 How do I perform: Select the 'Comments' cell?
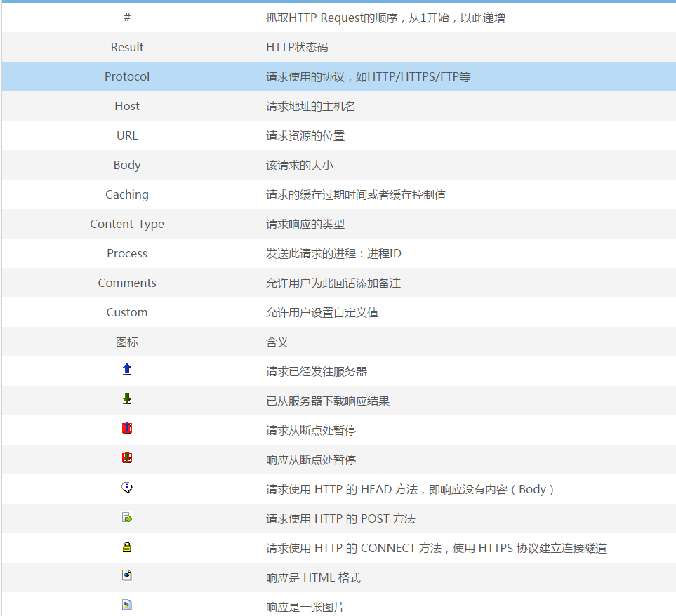click(x=127, y=283)
